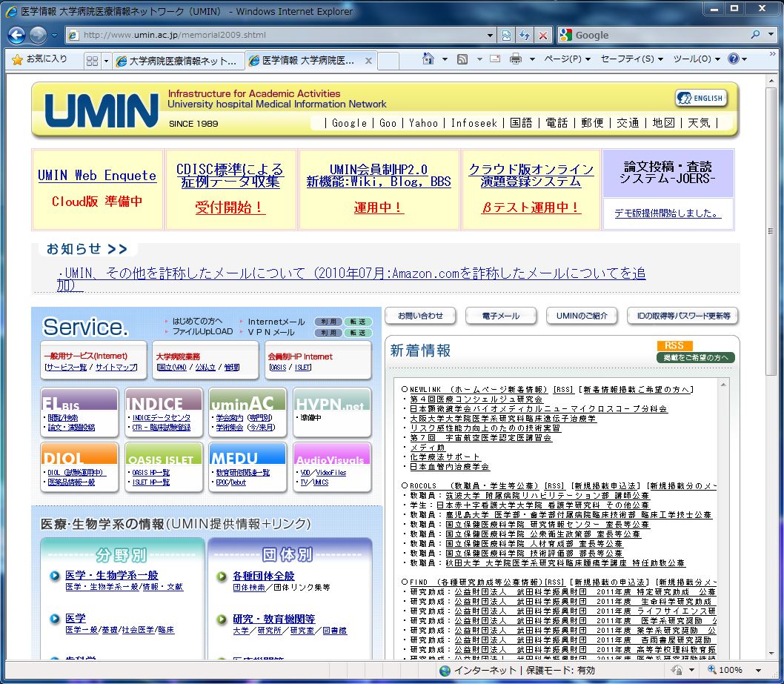Open the ページ(P) menu
Image resolution: width=784 pixels, height=684 pixels.
click(x=567, y=59)
